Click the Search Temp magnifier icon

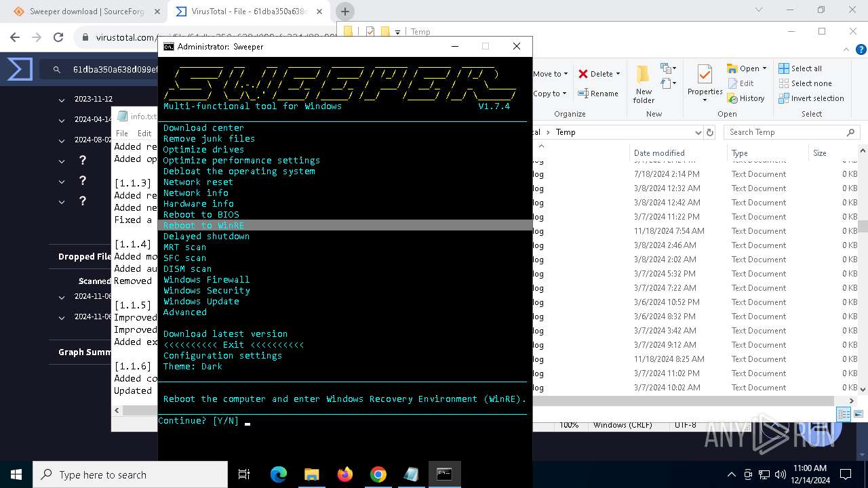(x=850, y=132)
